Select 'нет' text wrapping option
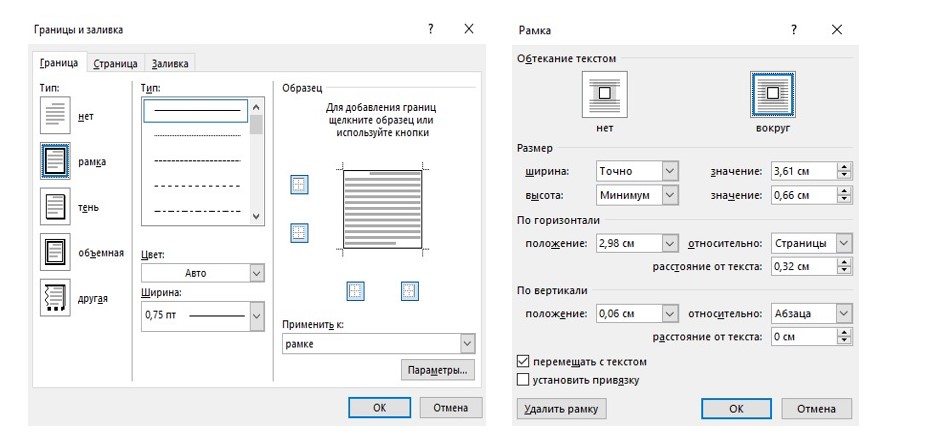Image resolution: width=950 pixels, height=440 pixels. click(x=603, y=96)
